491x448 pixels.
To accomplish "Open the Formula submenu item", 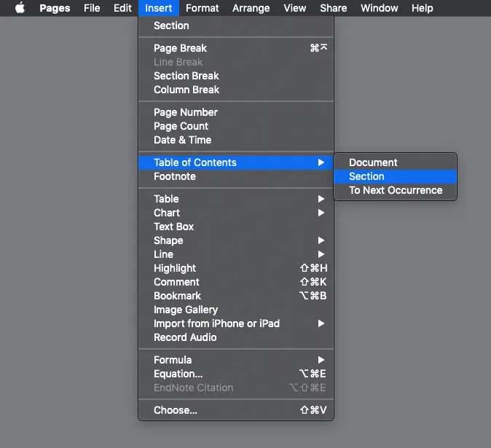I will point(236,360).
